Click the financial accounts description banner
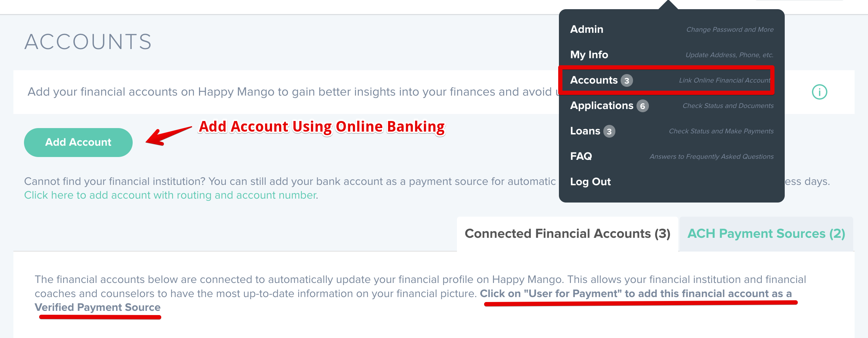The image size is (868, 338). pyautogui.click(x=282, y=91)
